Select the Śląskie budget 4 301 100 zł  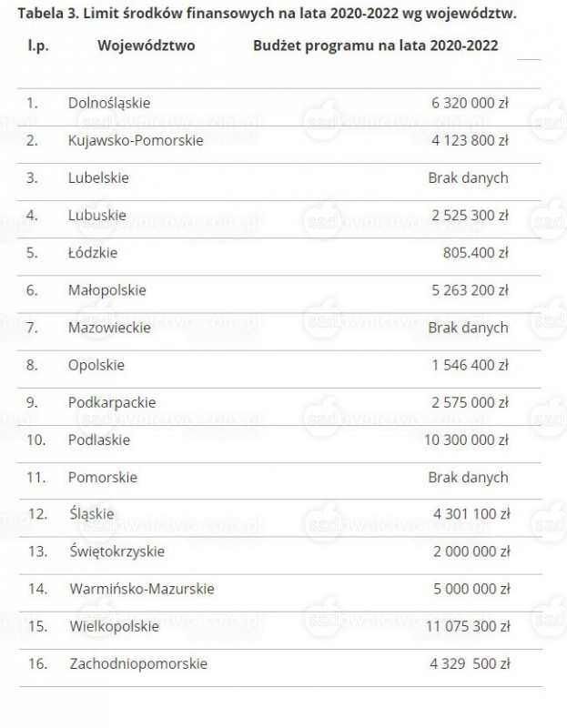click(471, 514)
